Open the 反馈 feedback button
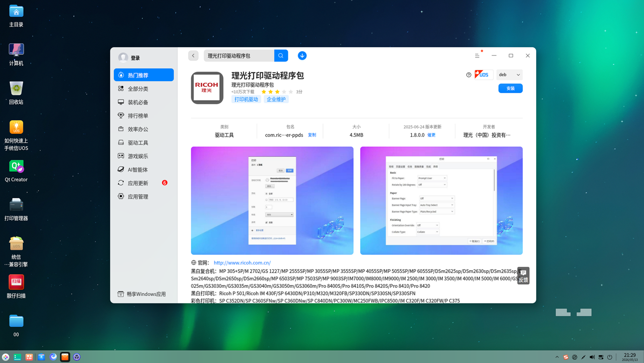Screen dimensions: 644x363 pyautogui.click(x=523, y=276)
